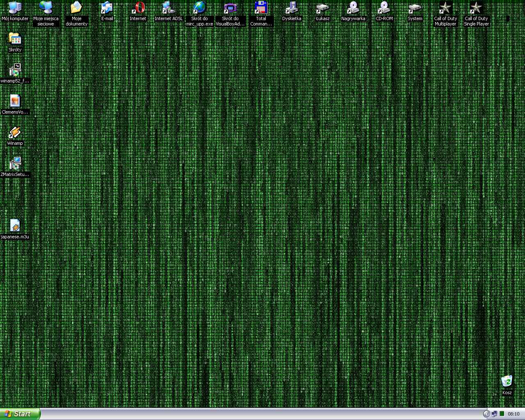Click the green ZMatrix tray icon
525x420 pixels.
[502, 414]
